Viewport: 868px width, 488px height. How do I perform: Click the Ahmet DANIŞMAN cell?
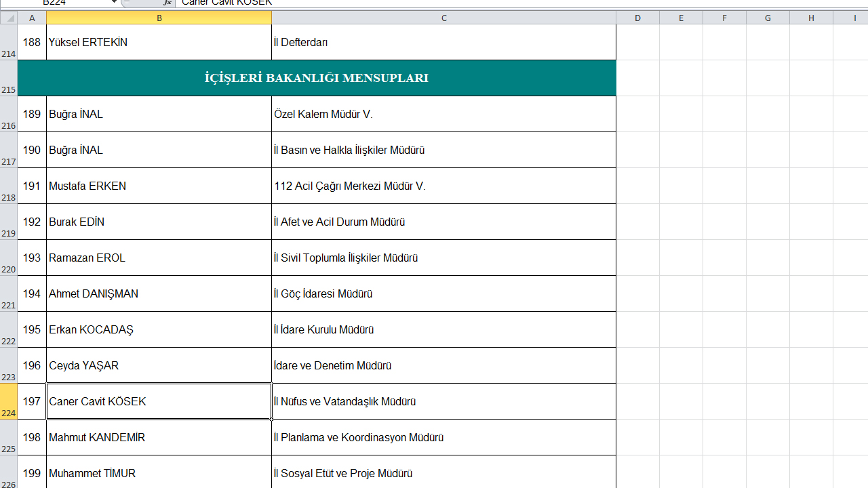[x=159, y=293]
